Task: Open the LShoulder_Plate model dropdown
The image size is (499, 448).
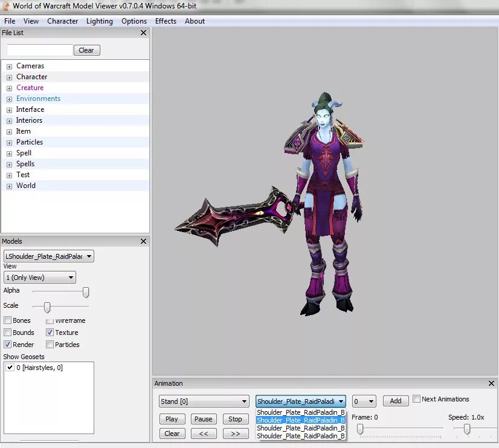Action: pyautogui.click(x=49, y=256)
